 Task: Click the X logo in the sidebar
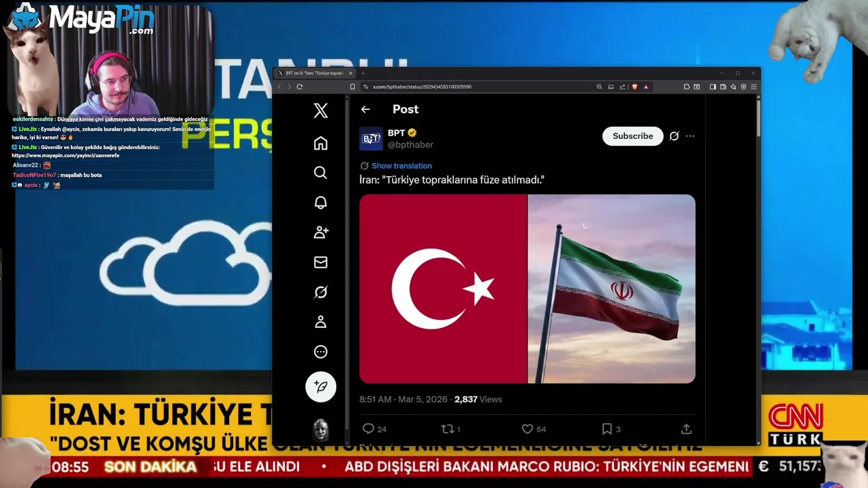click(x=321, y=110)
